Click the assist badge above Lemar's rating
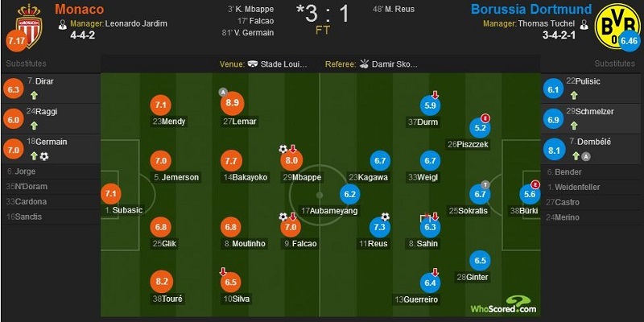Viewport: 644px width, 322px height. [223, 93]
